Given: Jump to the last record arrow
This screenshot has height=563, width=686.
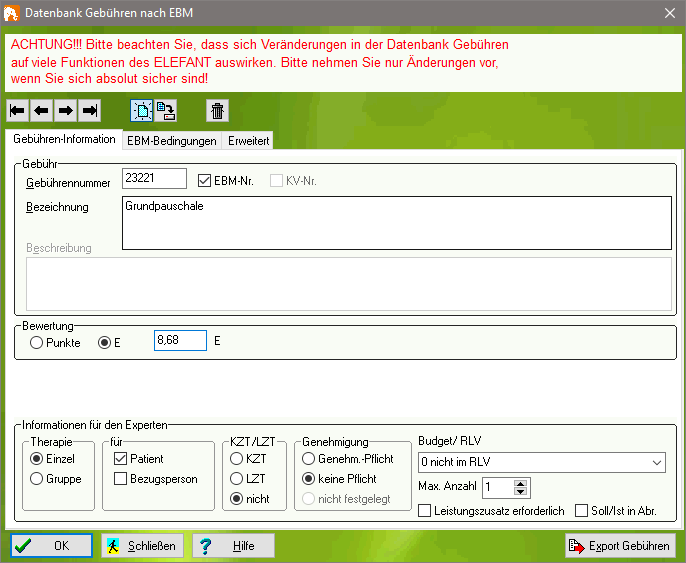Looking at the screenshot, I should pyautogui.click(x=90, y=110).
